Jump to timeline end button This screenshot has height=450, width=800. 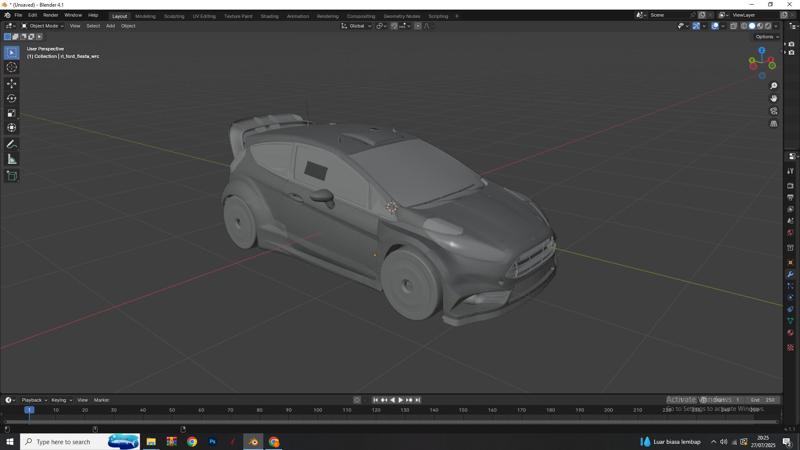(417, 400)
